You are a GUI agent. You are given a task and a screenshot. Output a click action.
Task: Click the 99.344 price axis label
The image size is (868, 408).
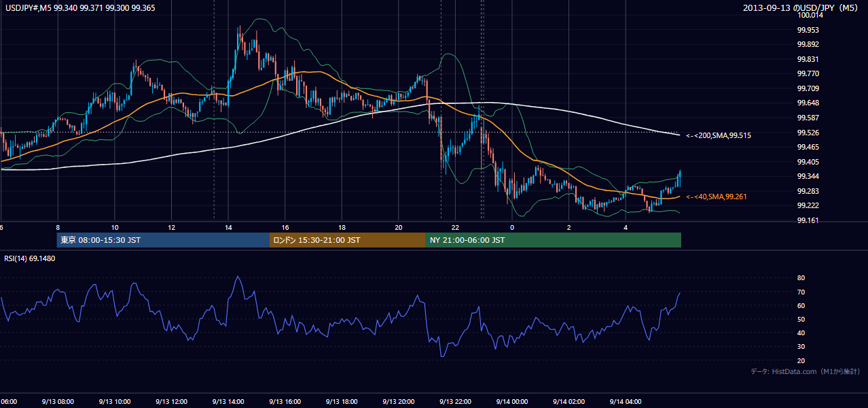pyautogui.click(x=808, y=176)
